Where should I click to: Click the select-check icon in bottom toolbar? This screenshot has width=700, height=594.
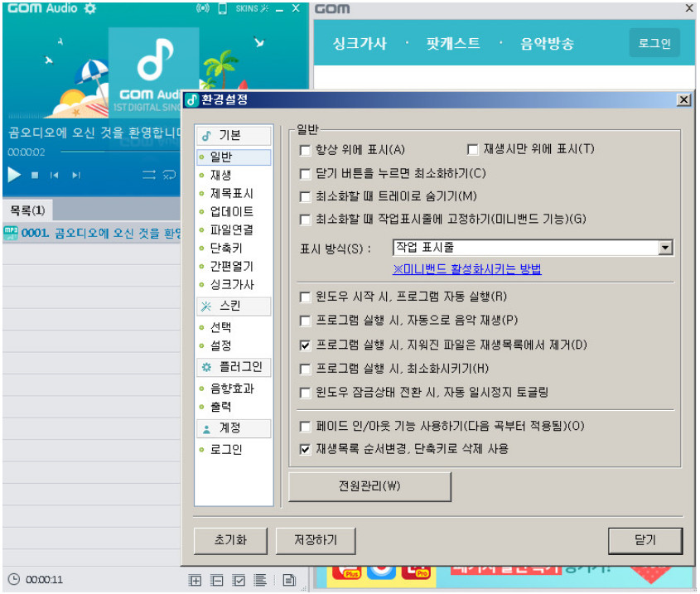(x=239, y=580)
